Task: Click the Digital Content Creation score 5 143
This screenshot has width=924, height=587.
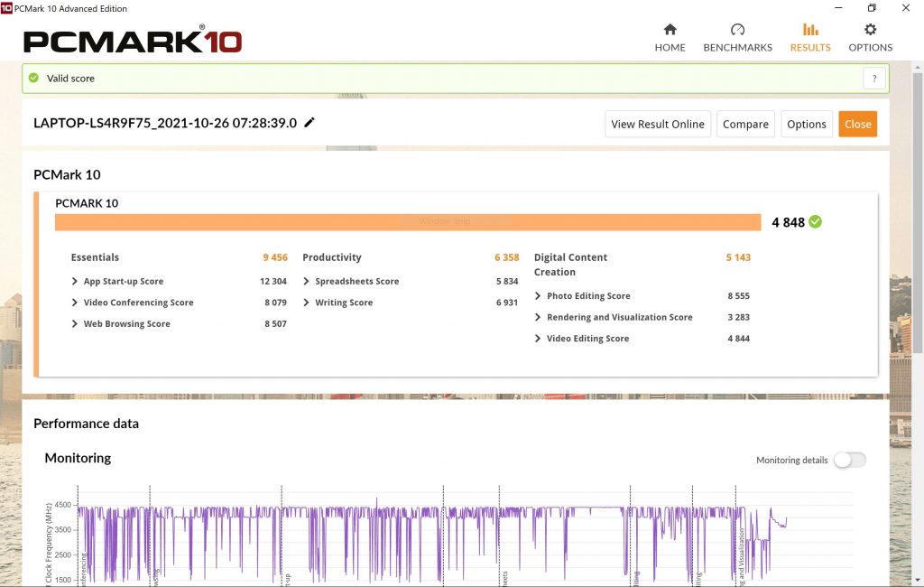Action: point(738,257)
